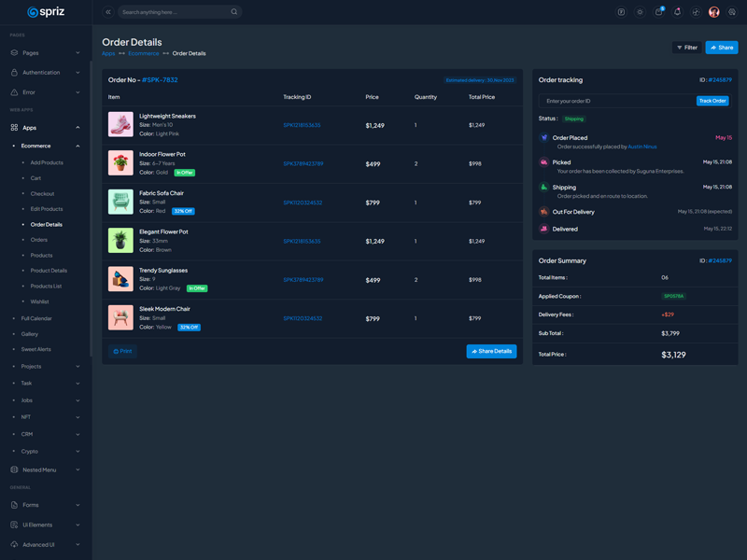Screen dimensions: 747x560
Task: Expand the Authentication sidebar menu
Action: click(45, 73)
